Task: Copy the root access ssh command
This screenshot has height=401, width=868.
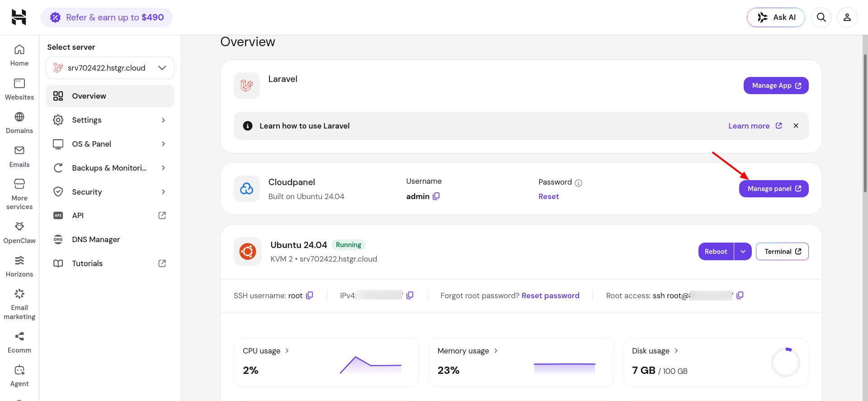Action: 740,295
